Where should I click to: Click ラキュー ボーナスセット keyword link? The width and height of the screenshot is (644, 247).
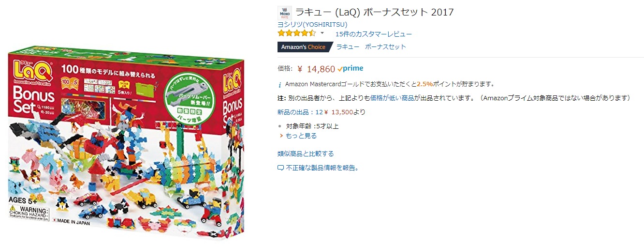click(x=371, y=47)
